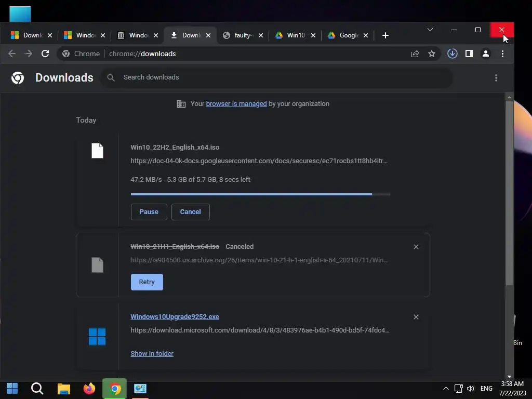Click the archive.org download URL text
The width and height of the screenshot is (532, 399).
click(x=259, y=260)
